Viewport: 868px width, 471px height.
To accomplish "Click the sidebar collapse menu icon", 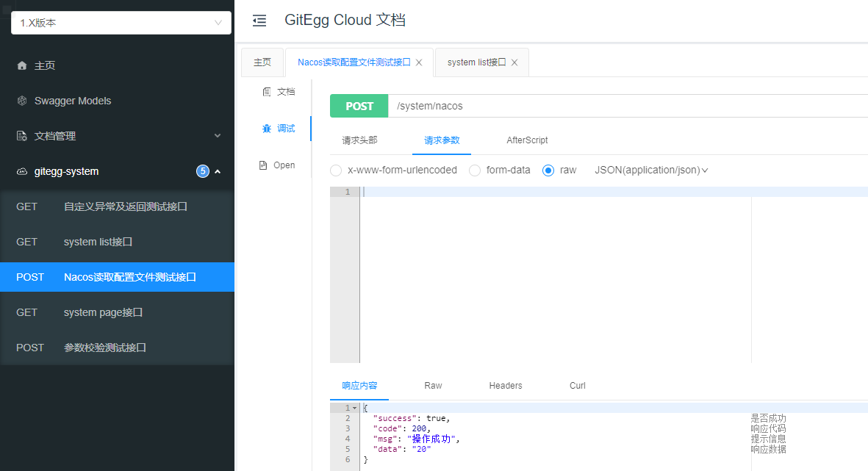I will 259,21.
